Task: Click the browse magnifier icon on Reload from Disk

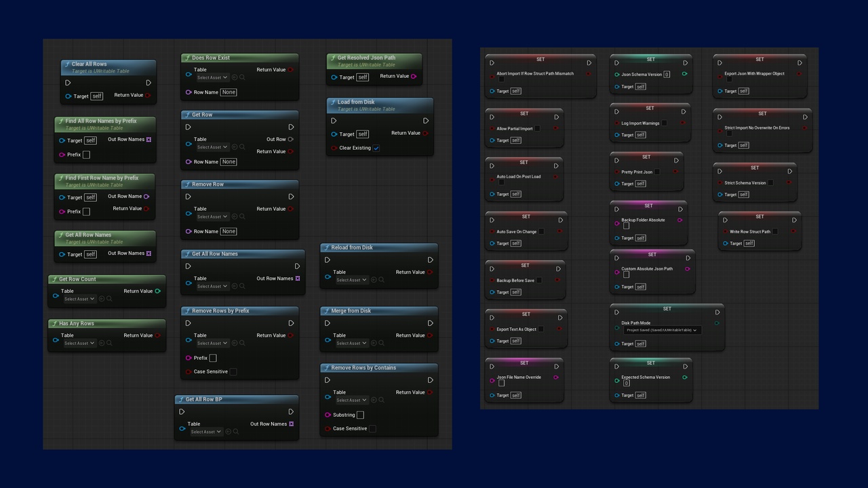Action: 382,280
